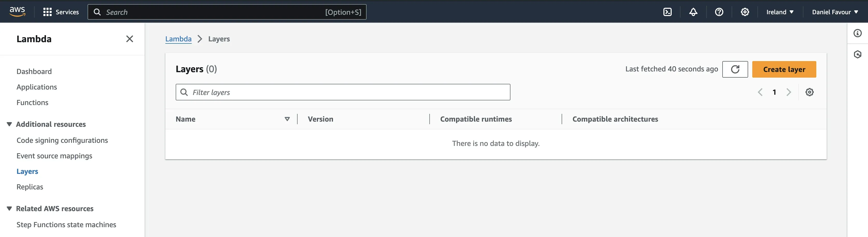
Task: Focus the top Search field
Action: point(227,12)
